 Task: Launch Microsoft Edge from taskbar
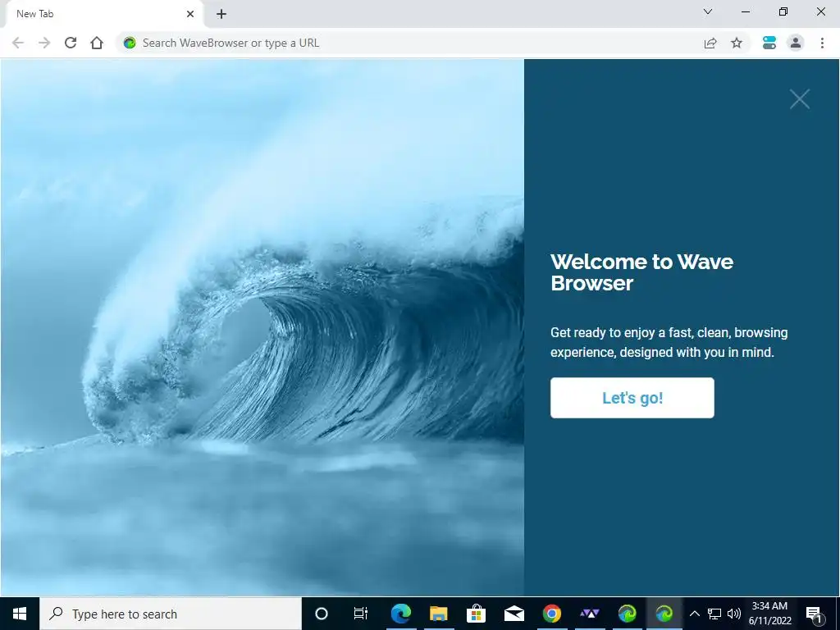click(x=400, y=614)
